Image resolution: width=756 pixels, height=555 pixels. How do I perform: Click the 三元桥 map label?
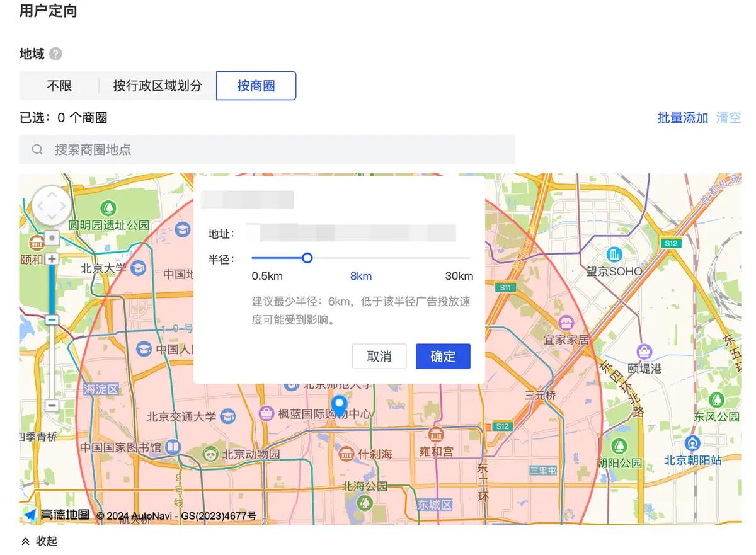point(541,396)
